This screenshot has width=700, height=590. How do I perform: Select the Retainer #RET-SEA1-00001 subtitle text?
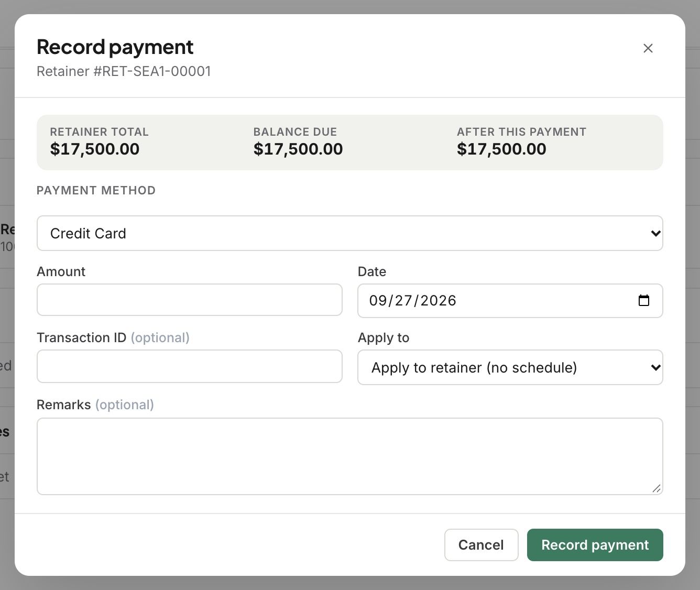click(x=124, y=71)
